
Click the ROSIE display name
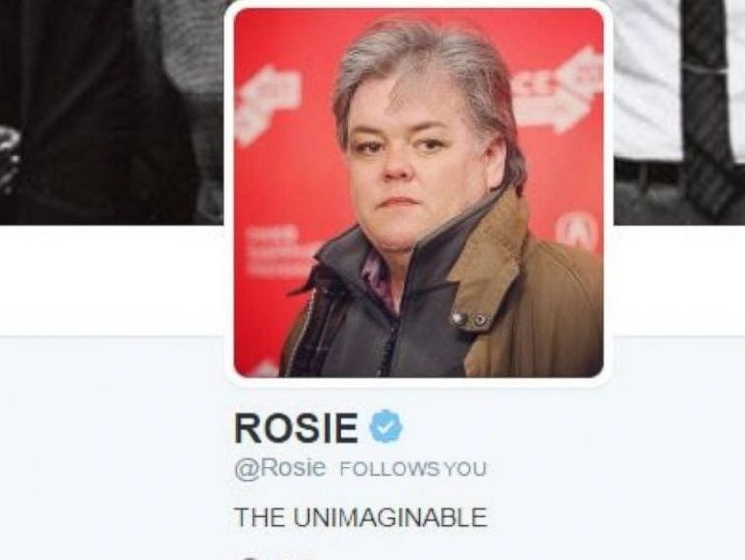pyautogui.click(x=296, y=428)
